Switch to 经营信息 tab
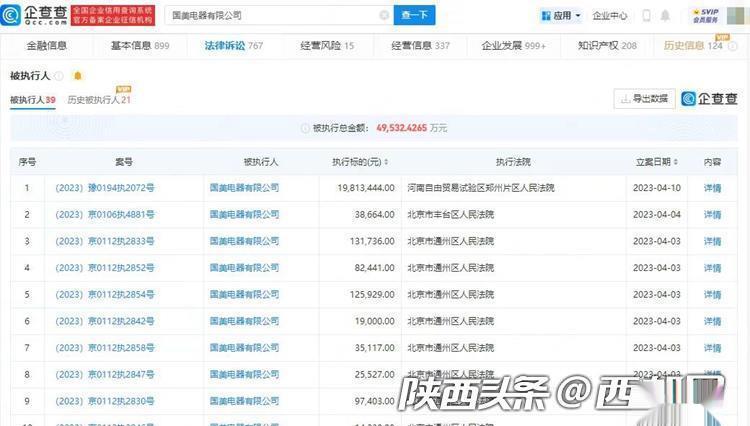 [x=420, y=46]
